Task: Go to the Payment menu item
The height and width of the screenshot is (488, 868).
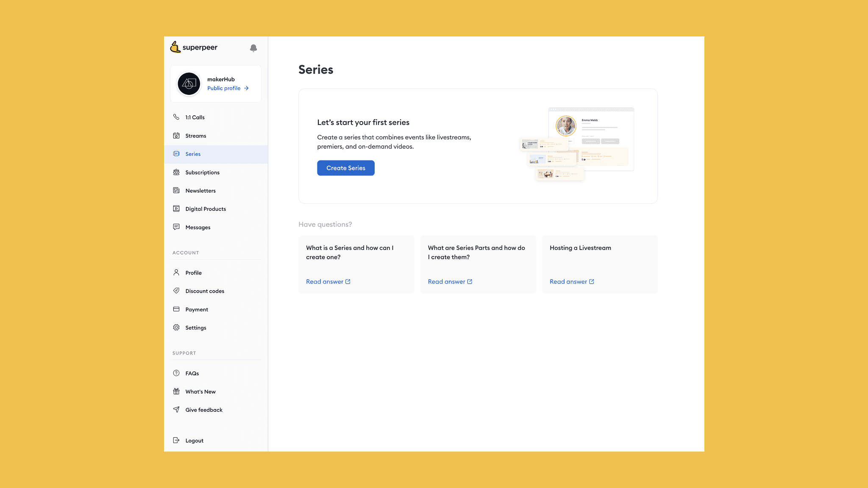Action: point(197,310)
